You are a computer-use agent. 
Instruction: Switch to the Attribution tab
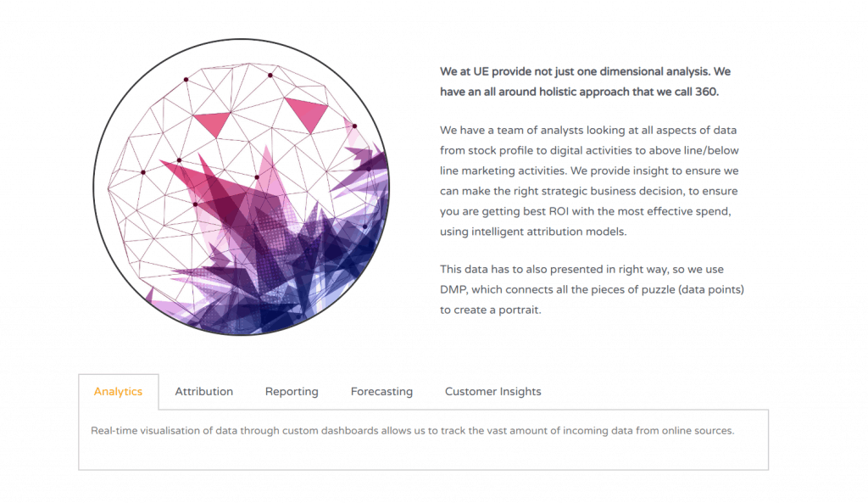(203, 392)
